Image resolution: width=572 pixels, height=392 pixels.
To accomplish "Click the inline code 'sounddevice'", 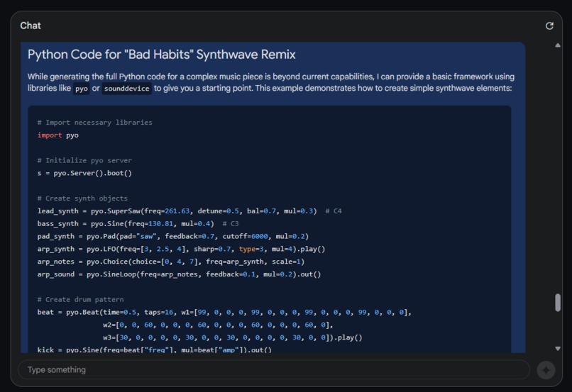I will 126,89.
